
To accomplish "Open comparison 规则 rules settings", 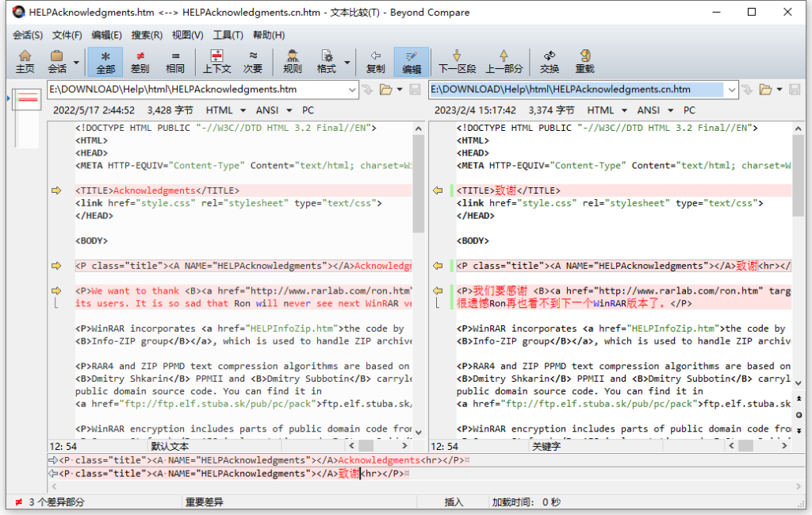I will 291,61.
